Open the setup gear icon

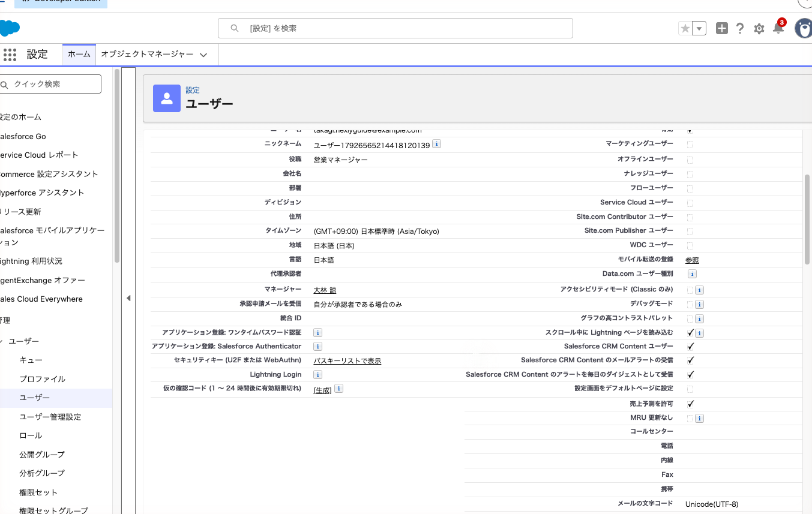[759, 29]
